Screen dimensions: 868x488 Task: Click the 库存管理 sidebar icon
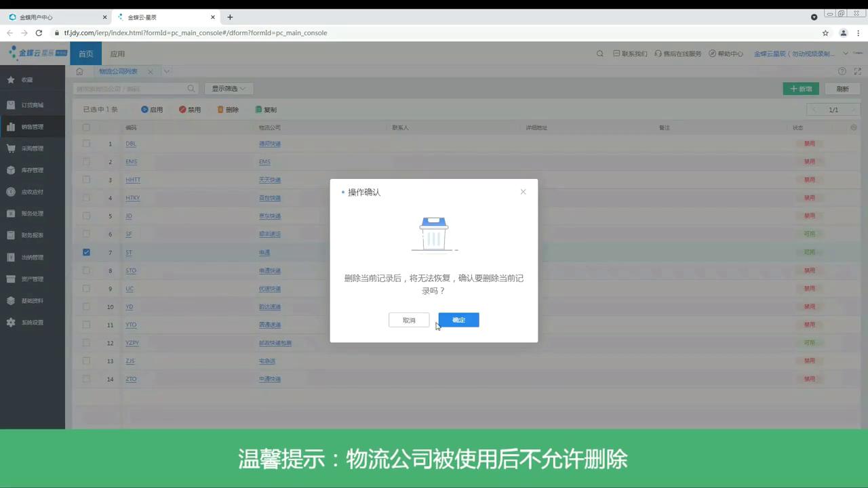point(10,169)
